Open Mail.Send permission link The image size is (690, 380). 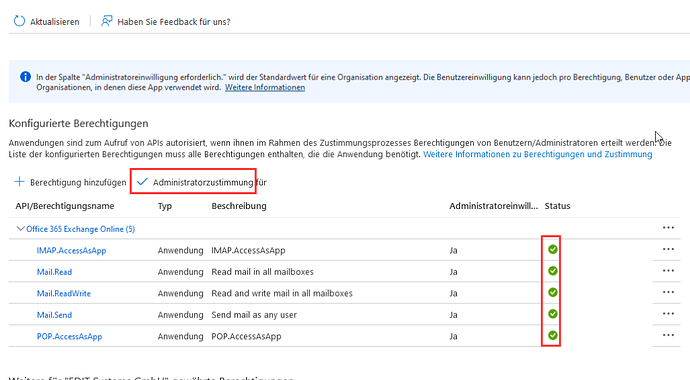(54, 315)
